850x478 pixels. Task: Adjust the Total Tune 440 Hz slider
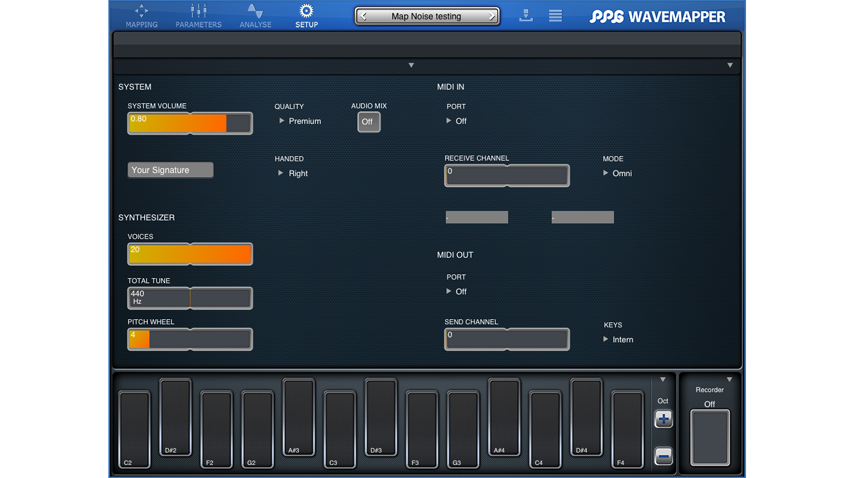[190, 298]
